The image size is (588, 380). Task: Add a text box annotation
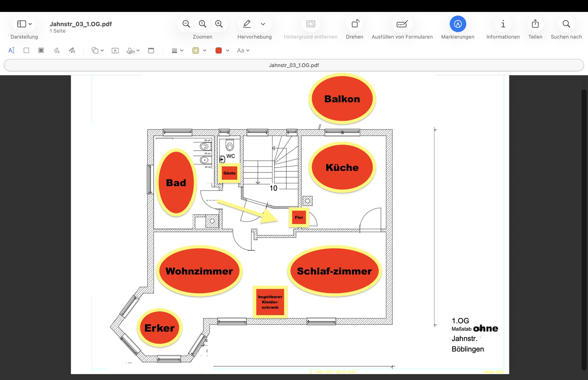pyautogui.click(x=115, y=50)
